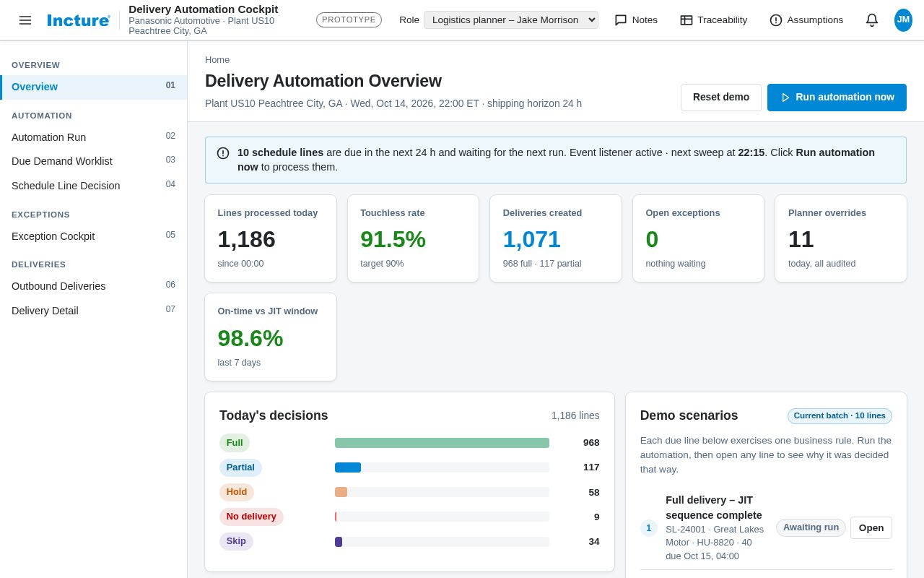Viewport: 924px width, 578px height.
Task: Click the Today's decisions heading
Action: pyautogui.click(x=274, y=415)
